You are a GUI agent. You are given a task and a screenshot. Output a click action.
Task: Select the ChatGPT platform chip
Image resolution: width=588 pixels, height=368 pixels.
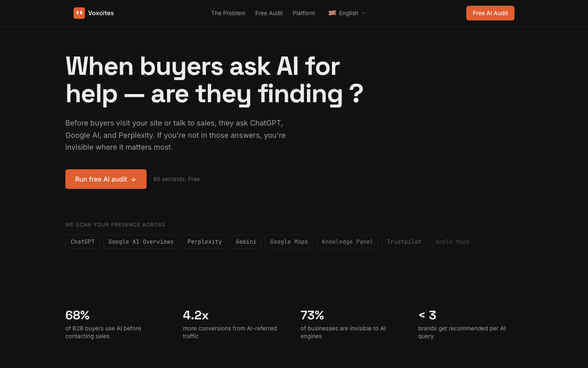(82, 242)
